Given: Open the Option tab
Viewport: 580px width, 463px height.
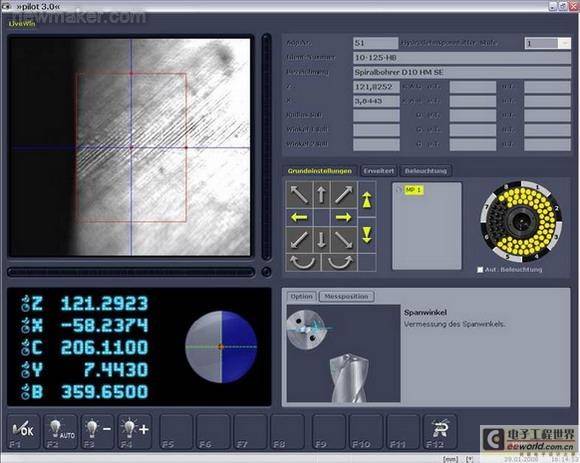Looking at the screenshot, I should [x=301, y=296].
